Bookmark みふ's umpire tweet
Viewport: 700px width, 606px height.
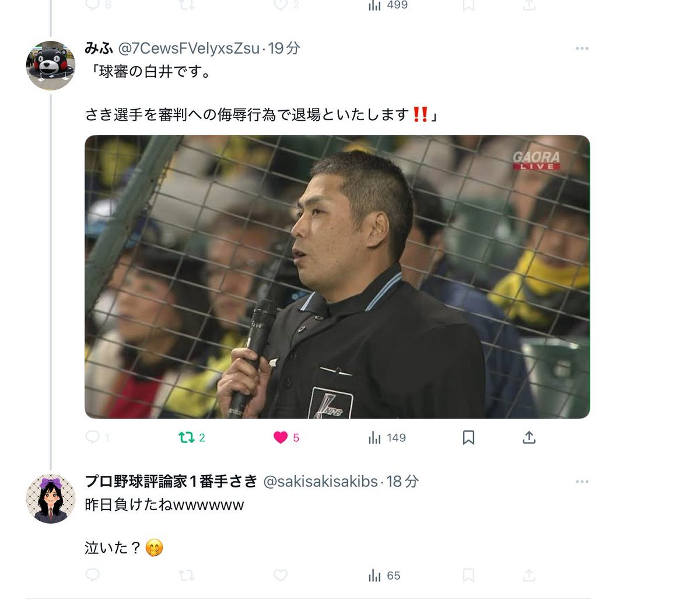[x=468, y=437]
